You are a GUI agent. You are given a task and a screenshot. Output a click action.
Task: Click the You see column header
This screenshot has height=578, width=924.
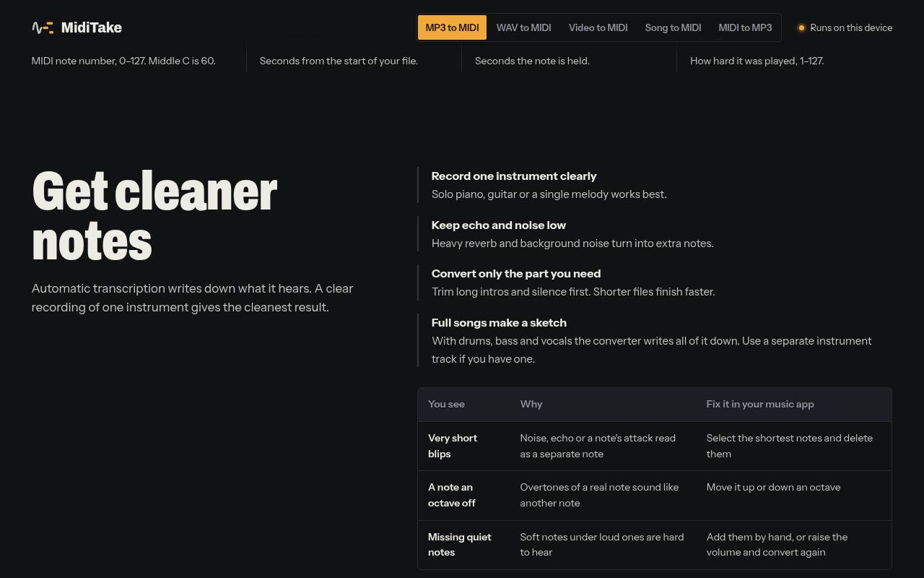point(446,405)
